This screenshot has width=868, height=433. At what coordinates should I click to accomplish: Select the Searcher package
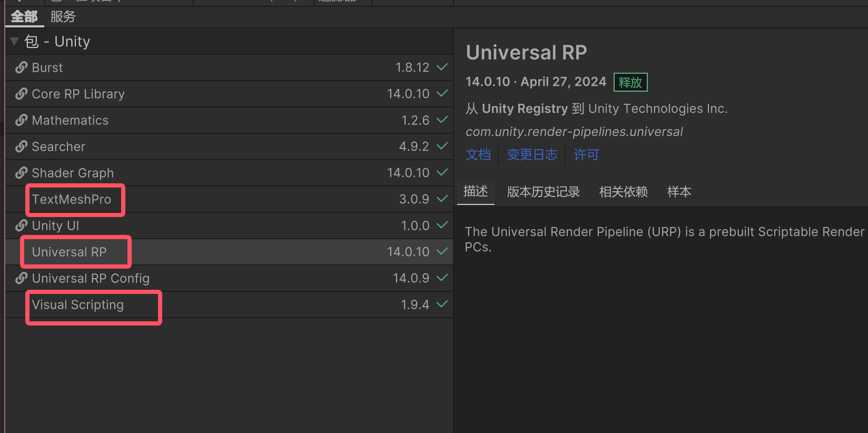coord(229,146)
